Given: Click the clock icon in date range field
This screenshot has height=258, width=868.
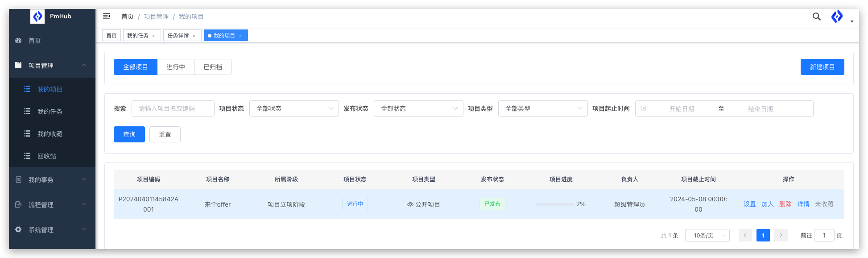Looking at the screenshot, I should point(643,108).
